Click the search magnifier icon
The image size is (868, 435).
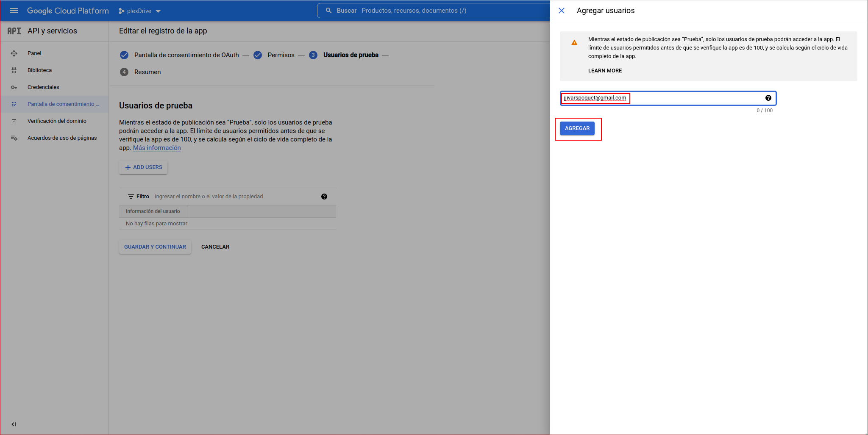click(x=328, y=11)
